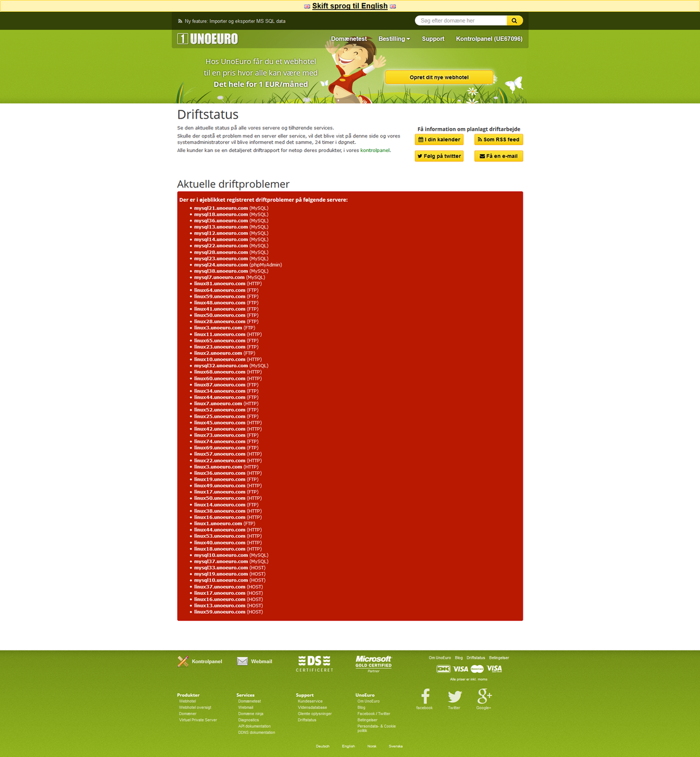Click the I din kalender button
The image size is (700, 757).
(439, 139)
